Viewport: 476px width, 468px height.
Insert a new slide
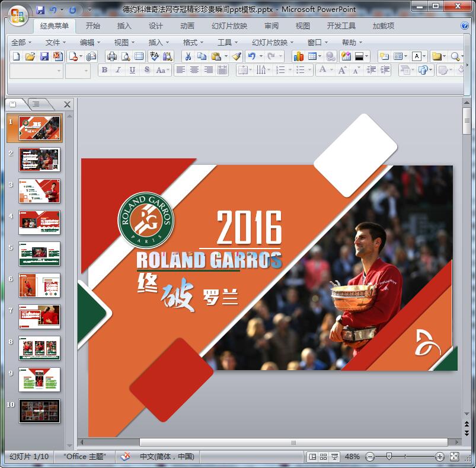384,56
